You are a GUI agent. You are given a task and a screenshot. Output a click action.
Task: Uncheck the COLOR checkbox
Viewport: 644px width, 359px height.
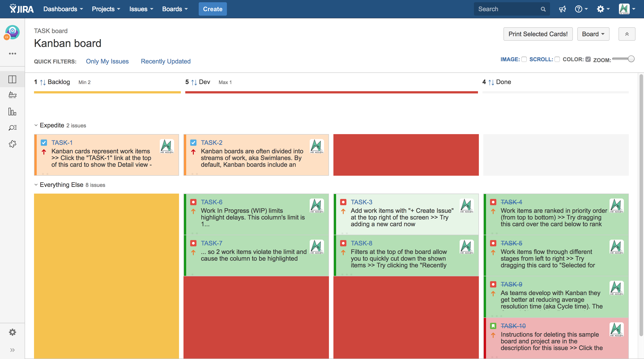[588, 59]
